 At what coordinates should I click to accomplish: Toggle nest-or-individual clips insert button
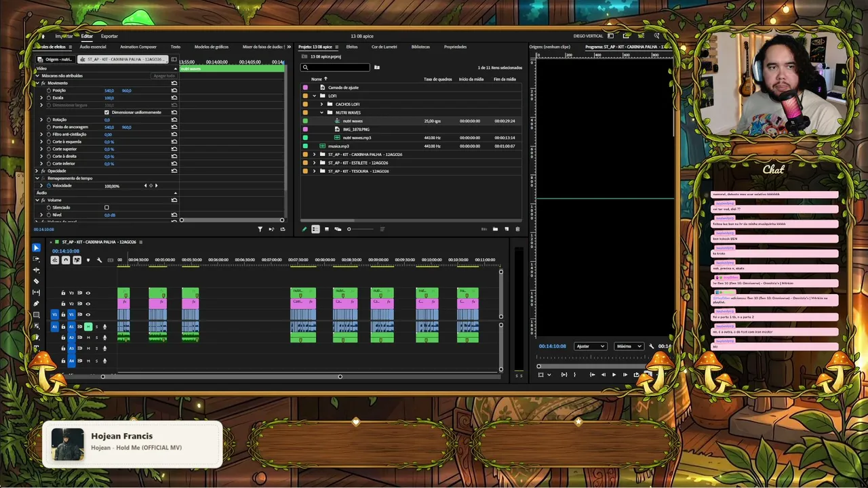click(x=55, y=260)
